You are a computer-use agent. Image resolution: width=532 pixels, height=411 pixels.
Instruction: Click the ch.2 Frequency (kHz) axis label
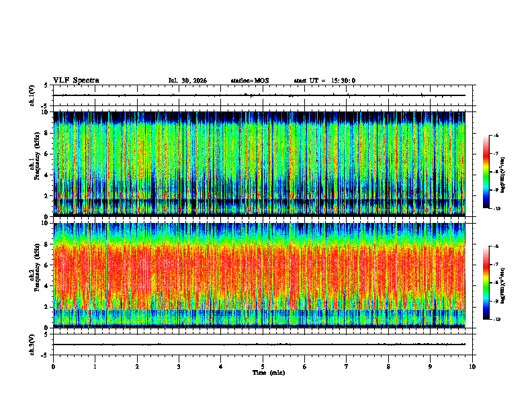(34, 276)
